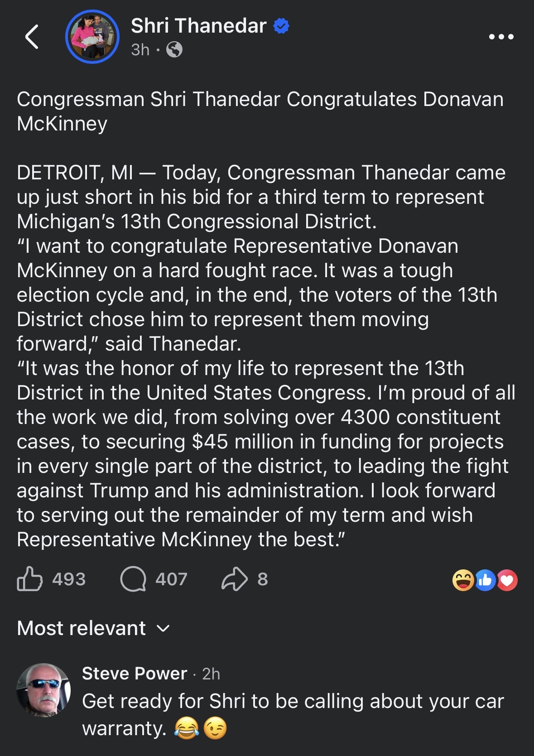Tap the 3h post timestamp
The height and width of the screenshot is (756, 534).
[140, 50]
